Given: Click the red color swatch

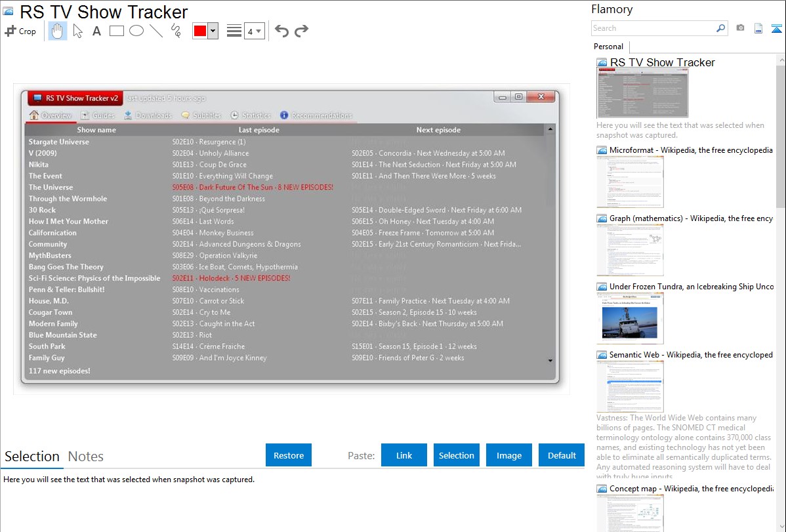Looking at the screenshot, I should coord(200,31).
